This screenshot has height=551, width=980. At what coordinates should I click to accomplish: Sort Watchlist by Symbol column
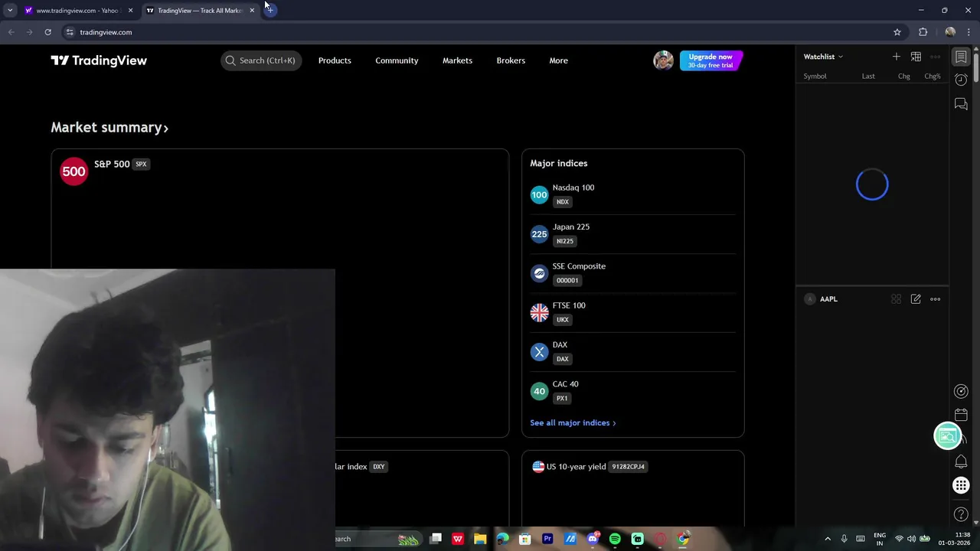tap(815, 76)
